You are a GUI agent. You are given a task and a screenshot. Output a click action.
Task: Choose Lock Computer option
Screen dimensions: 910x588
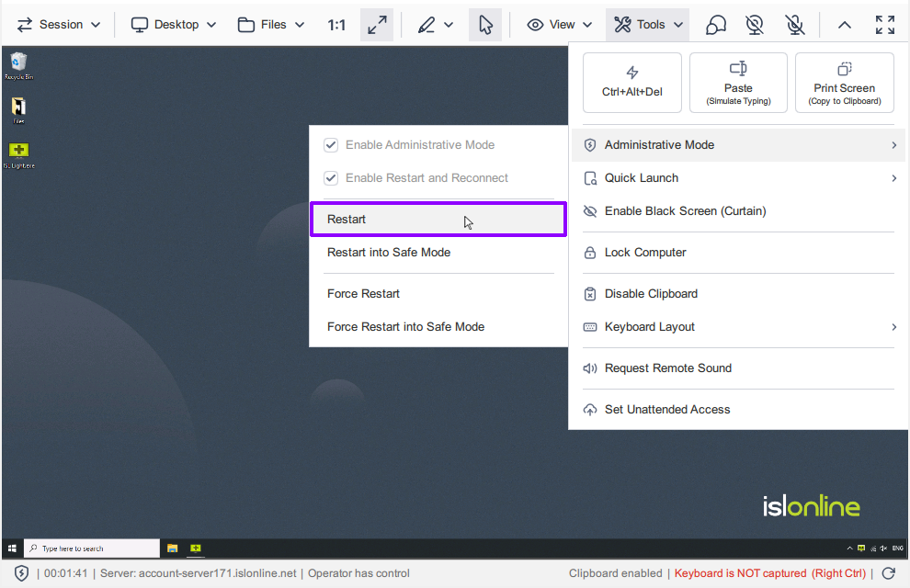tap(739, 253)
